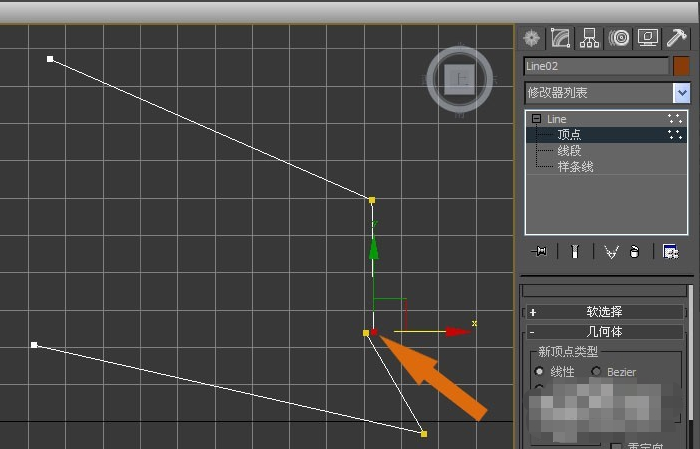Select the 线性 radio button
The height and width of the screenshot is (449, 700).
tap(540, 372)
